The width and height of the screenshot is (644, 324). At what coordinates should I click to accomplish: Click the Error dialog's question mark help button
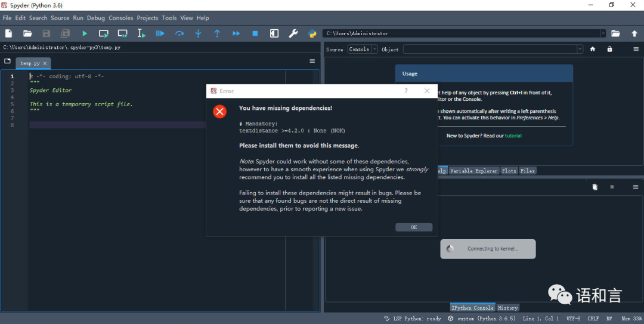click(x=406, y=91)
